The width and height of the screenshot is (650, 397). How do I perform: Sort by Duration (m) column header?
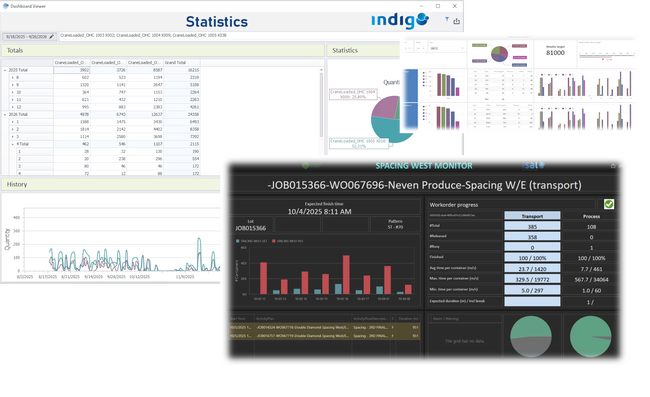click(x=408, y=319)
